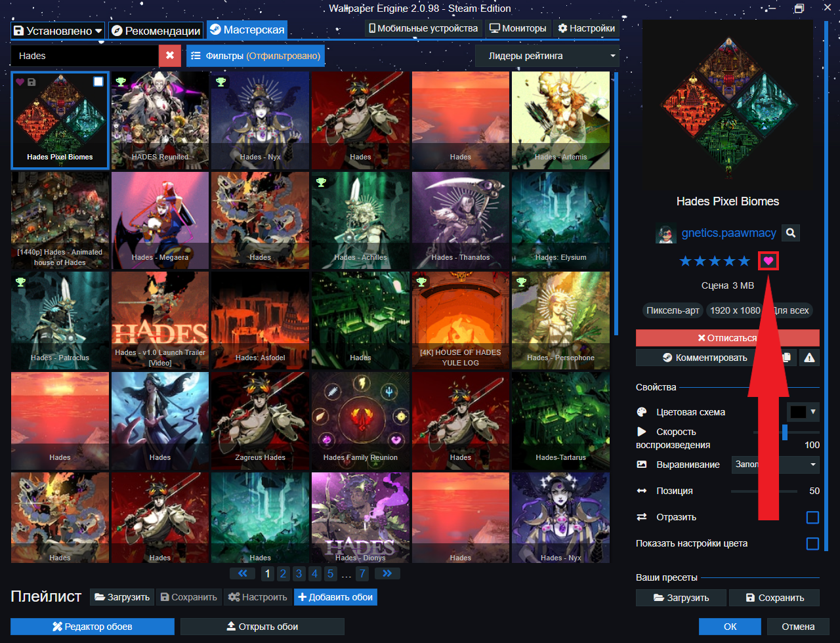Switch to the Рекомендации tab
Image resolution: width=840 pixels, height=643 pixels.
[155, 30]
